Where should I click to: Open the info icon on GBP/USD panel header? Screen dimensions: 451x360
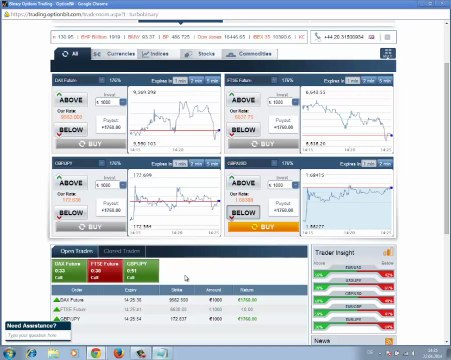(274, 163)
